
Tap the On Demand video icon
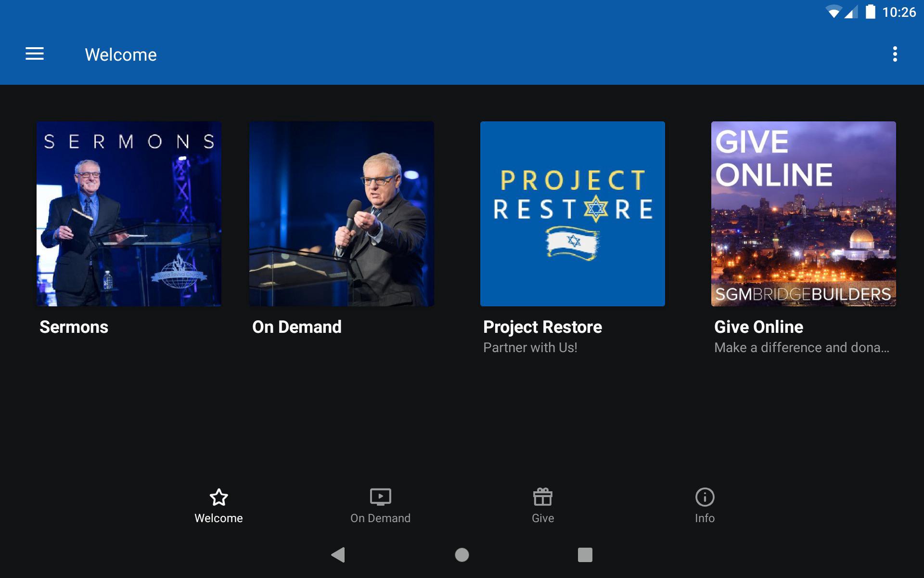pyautogui.click(x=380, y=497)
